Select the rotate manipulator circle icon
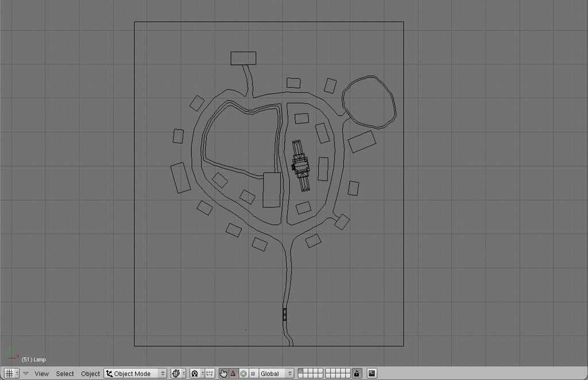The width and height of the screenshot is (588, 380). point(243,373)
